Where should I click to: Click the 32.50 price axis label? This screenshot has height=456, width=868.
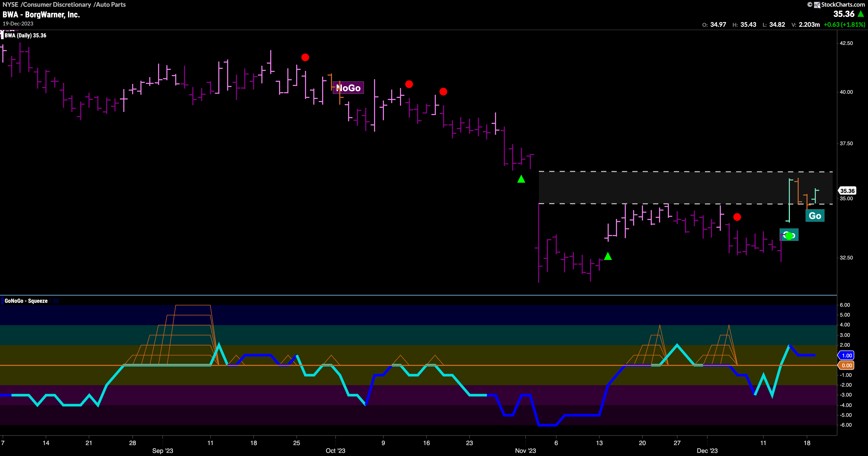click(846, 258)
